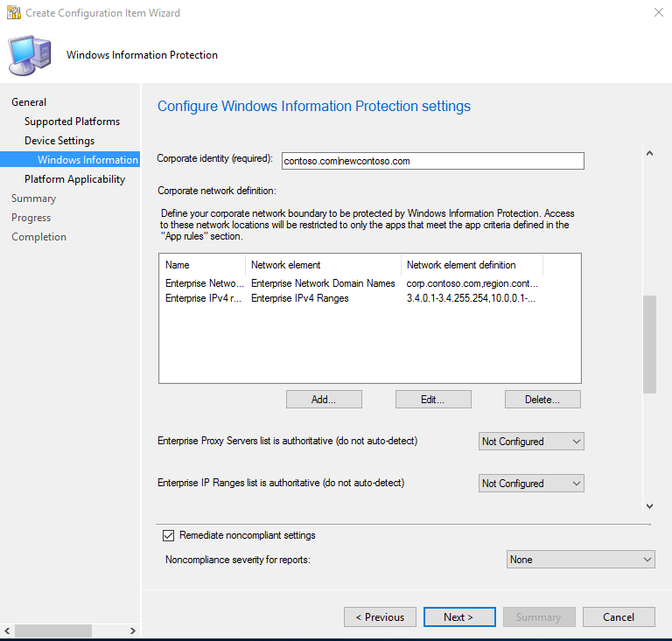Click the Windows Information Protection computer icon
Viewport: 672px width, 641px height.
[x=30, y=55]
